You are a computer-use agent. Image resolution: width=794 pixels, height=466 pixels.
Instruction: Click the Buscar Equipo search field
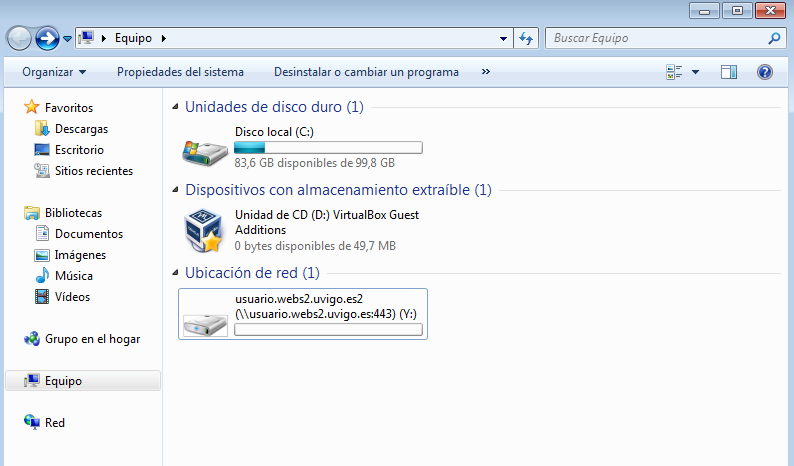[655, 38]
